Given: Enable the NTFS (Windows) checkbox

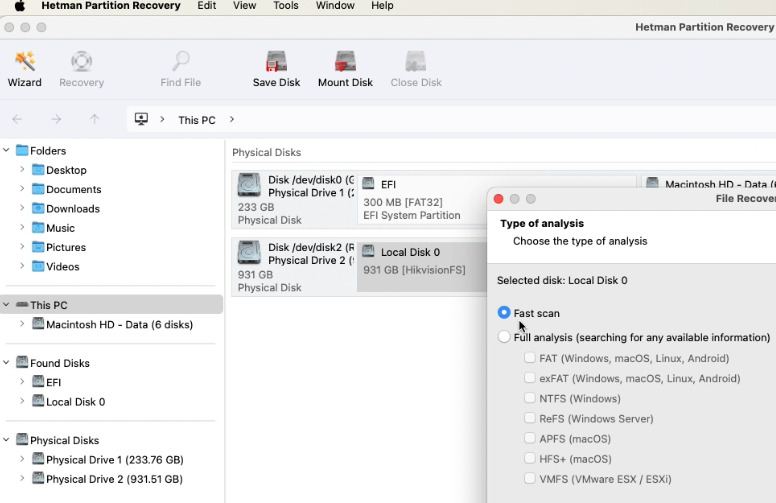Looking at the screenshot, I should [x=530, y=398].
